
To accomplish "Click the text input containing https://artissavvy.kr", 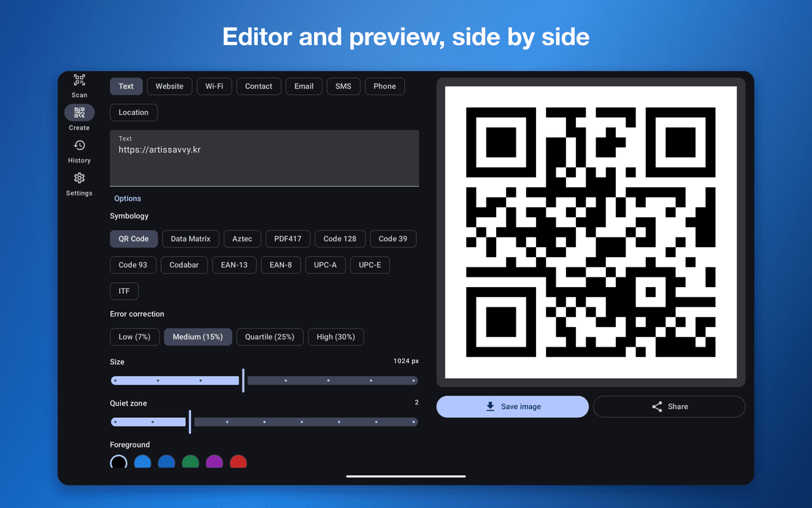I will coord(265,158).
